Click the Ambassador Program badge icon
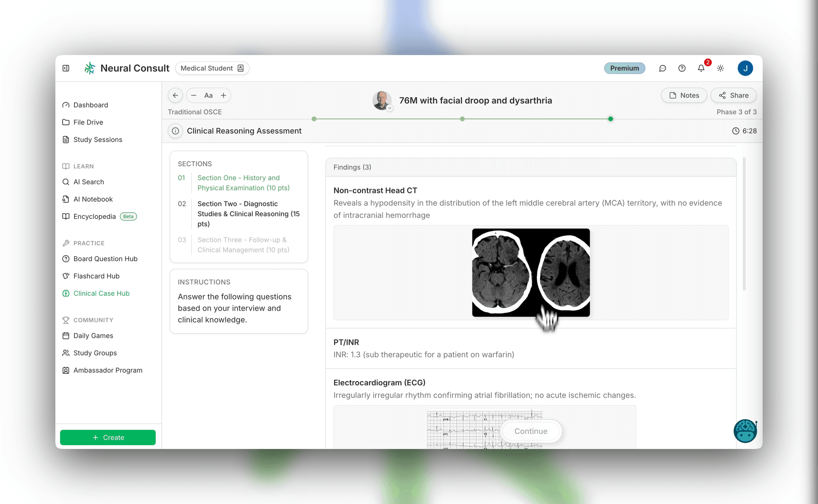818x504 pixels. pos(66,370)
